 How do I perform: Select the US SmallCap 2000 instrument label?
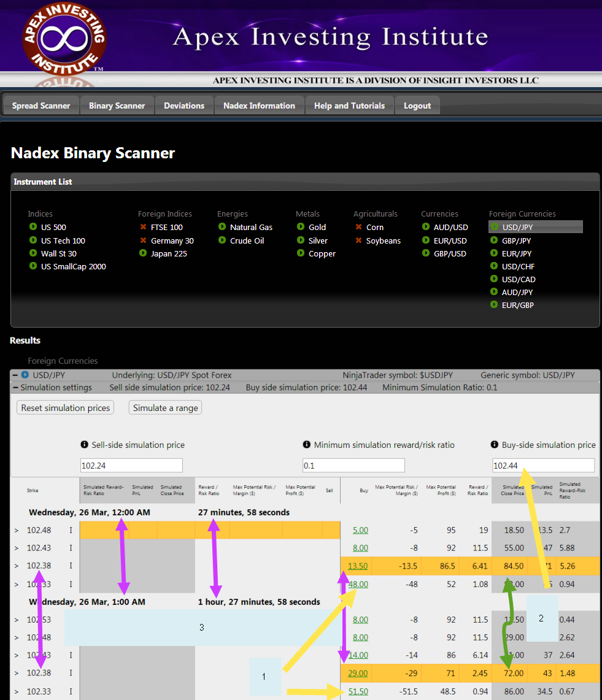(74, 266)
